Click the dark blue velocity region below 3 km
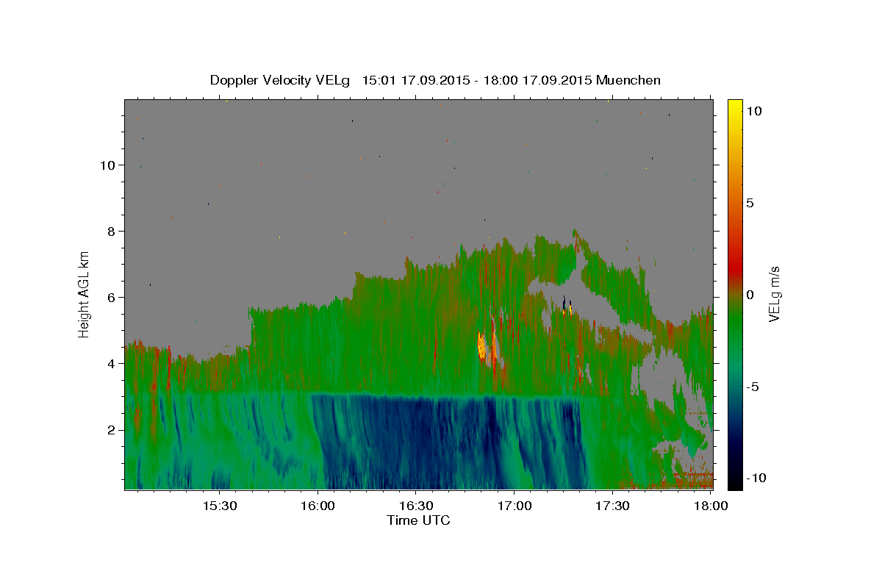 [x=448, y=441]
